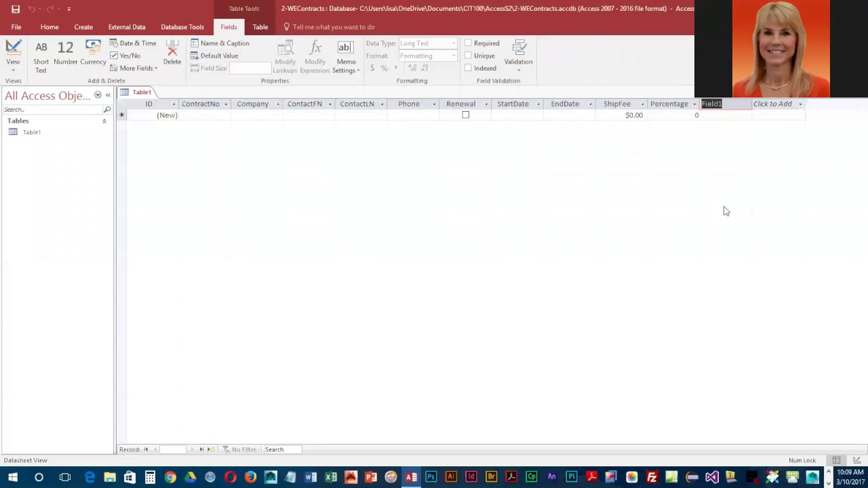Screen dimensions: 868x488
Task: Open the File tab
Action: pyautogui.click(x=16, y=27)
